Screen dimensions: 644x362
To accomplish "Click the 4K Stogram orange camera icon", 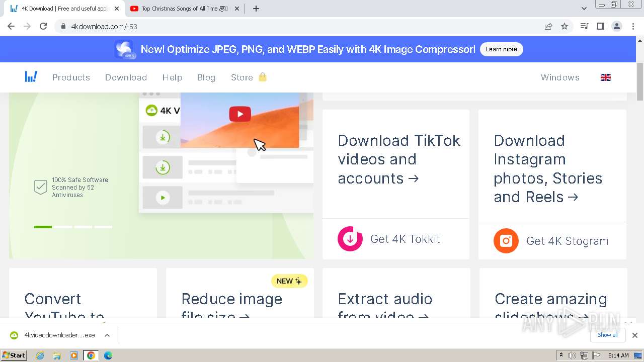I will coord(506,241).
